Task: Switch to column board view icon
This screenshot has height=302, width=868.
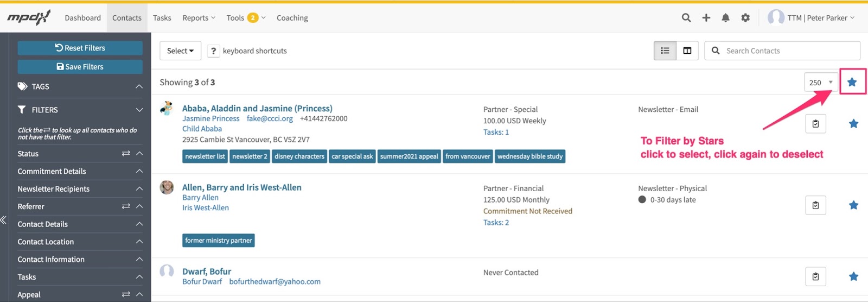Action: point(687,51)
